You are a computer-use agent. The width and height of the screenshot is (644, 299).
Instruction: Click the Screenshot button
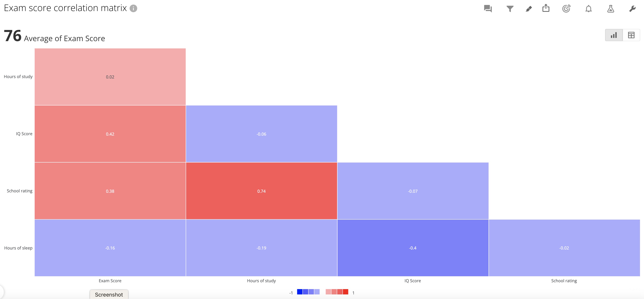point(109,294)
